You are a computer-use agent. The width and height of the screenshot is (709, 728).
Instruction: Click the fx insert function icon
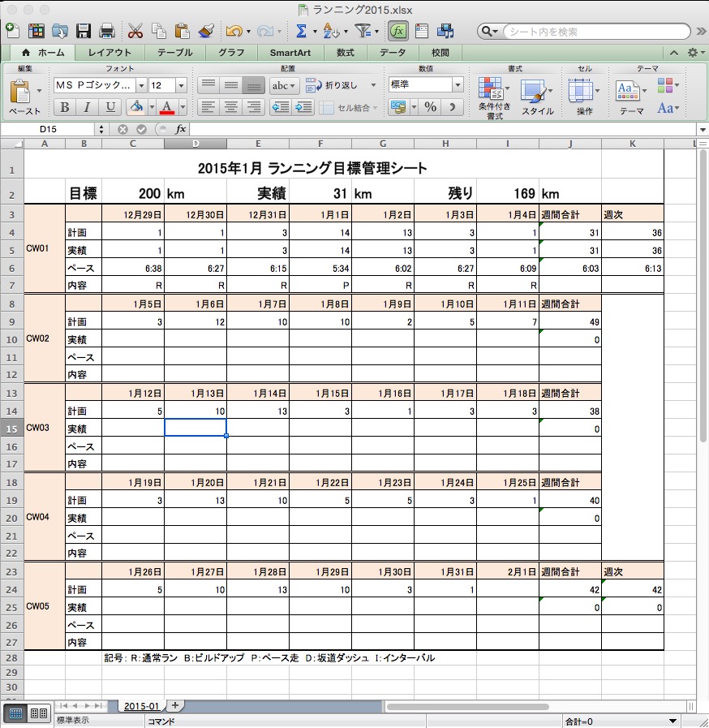point(181,129)
